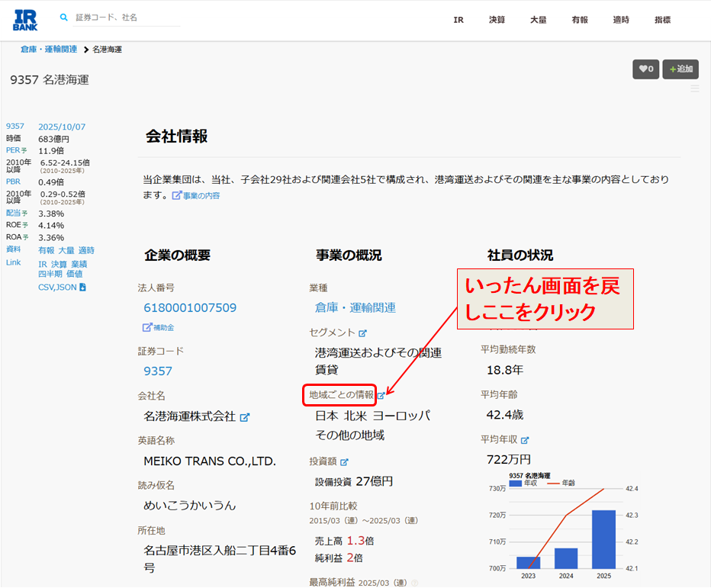Click the 倉庫・運輸関連 breadcrumb link
The width and height of the screenshot is (711, 588).
click(x=49, y=50)
